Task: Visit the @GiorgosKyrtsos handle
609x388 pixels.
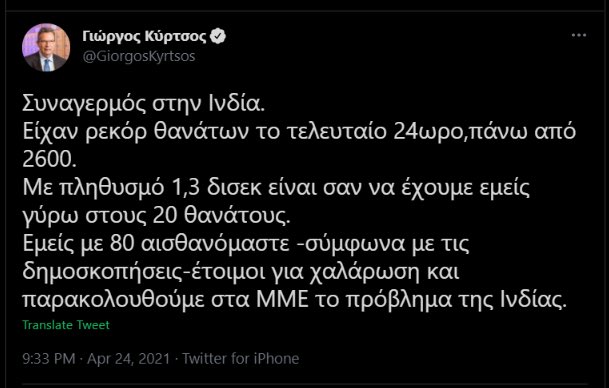Action: [139, 56]
